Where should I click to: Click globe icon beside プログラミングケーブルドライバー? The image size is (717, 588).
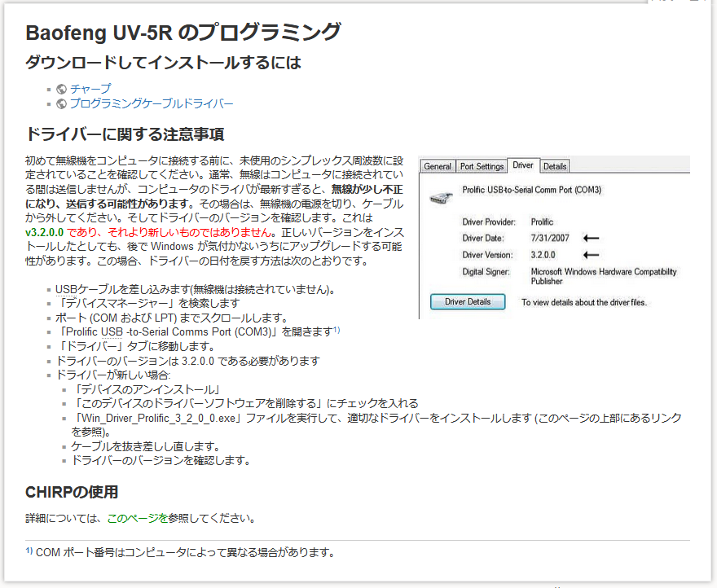point(61,103)
